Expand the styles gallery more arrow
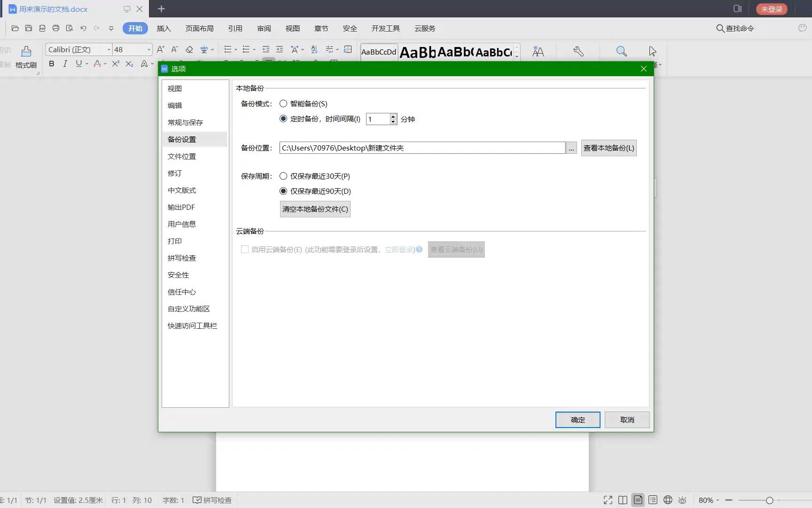The width and height of the screenshot is (812, 508). (x=517, y=57)
